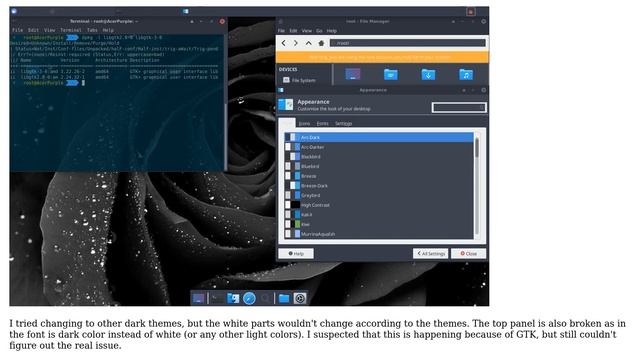This screenshot has height=360, width=640.
Task: Open Documents folder icon in File Manager
Action: coord(391,74)
